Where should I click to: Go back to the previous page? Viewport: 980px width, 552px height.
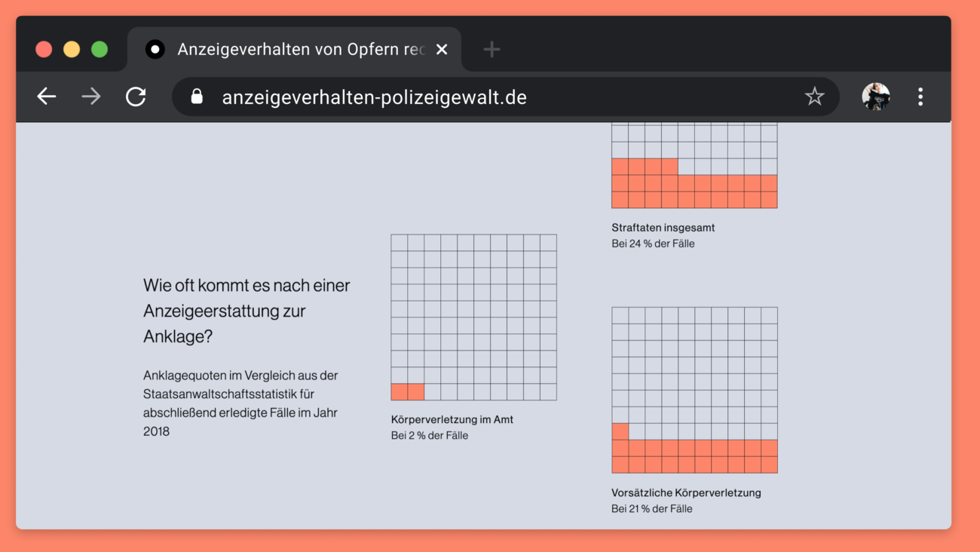point(47,97)
